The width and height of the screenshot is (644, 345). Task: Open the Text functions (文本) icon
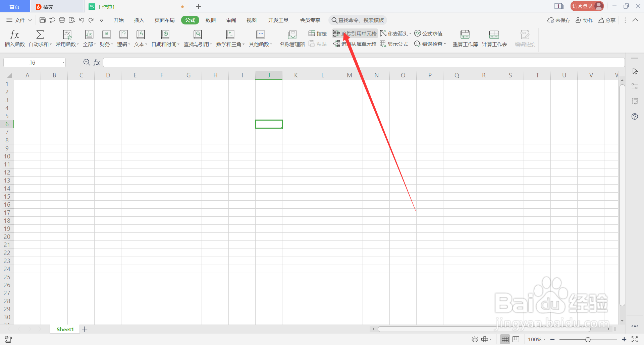tap(141, 34)
